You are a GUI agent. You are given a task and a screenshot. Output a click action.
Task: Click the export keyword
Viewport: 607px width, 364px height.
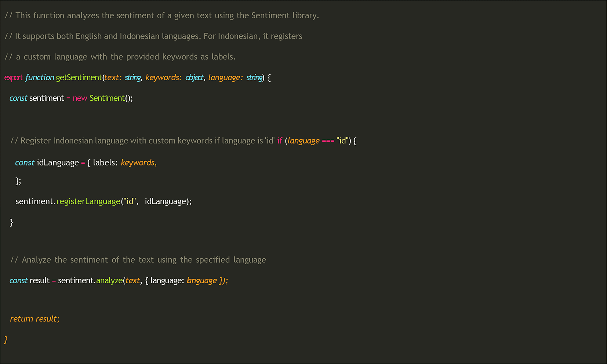(x=14, y=77)
